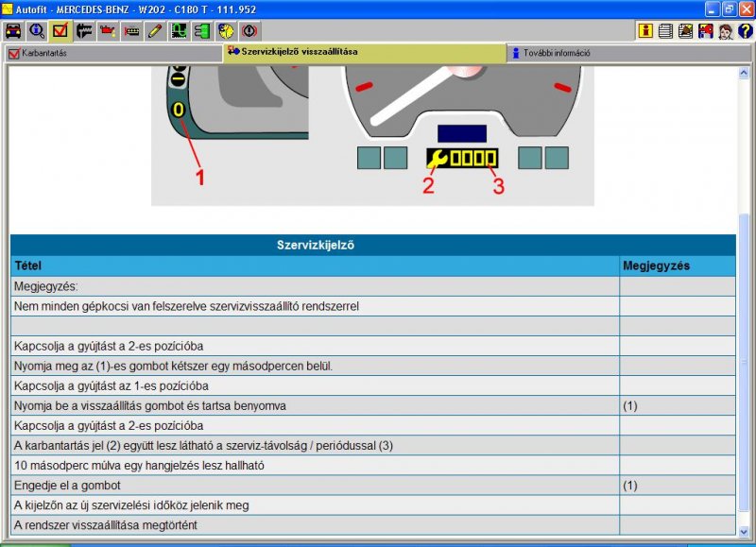Click note '(1)' beside 'Nyomja be a visszaállítás'

tap(630, 406)
